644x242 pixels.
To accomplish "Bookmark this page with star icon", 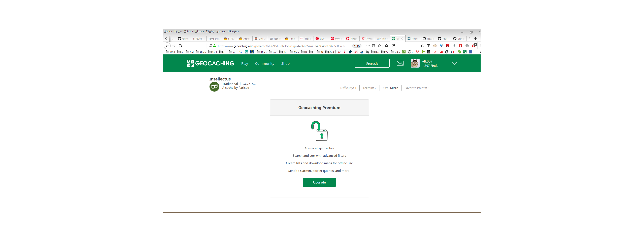I will click(x=379, y=46).
